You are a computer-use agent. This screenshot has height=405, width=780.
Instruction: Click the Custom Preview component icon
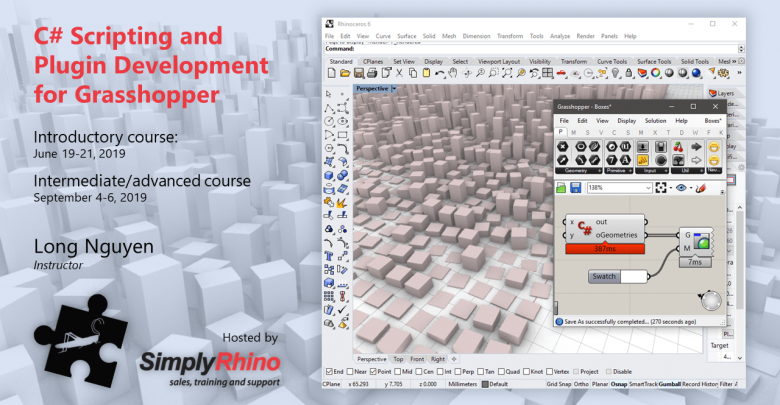pos(702,241)
